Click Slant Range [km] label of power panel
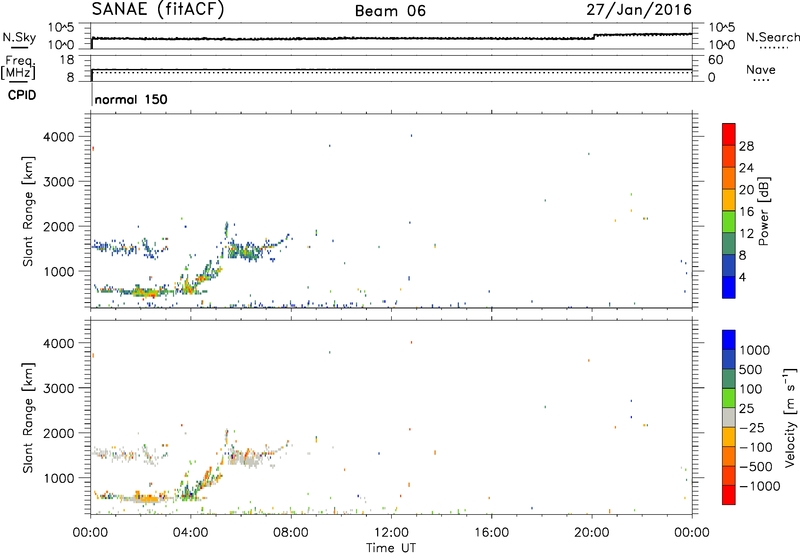 pos(28,211)
